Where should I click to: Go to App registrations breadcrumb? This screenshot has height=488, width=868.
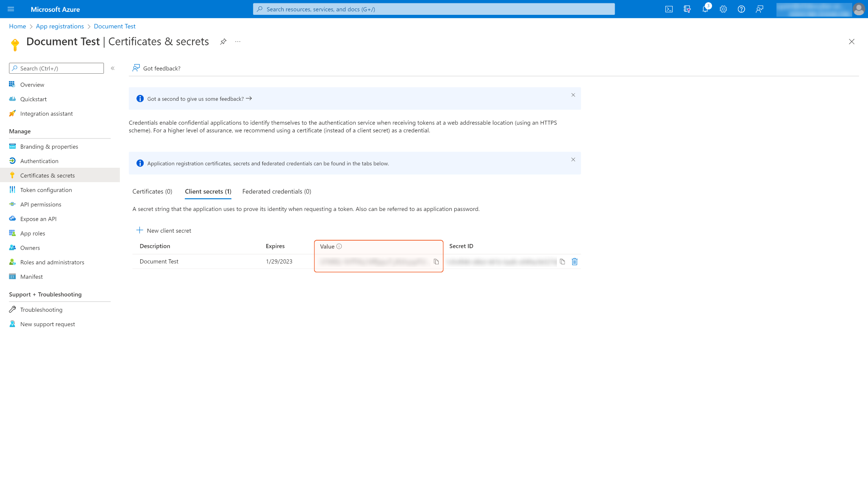60,26
